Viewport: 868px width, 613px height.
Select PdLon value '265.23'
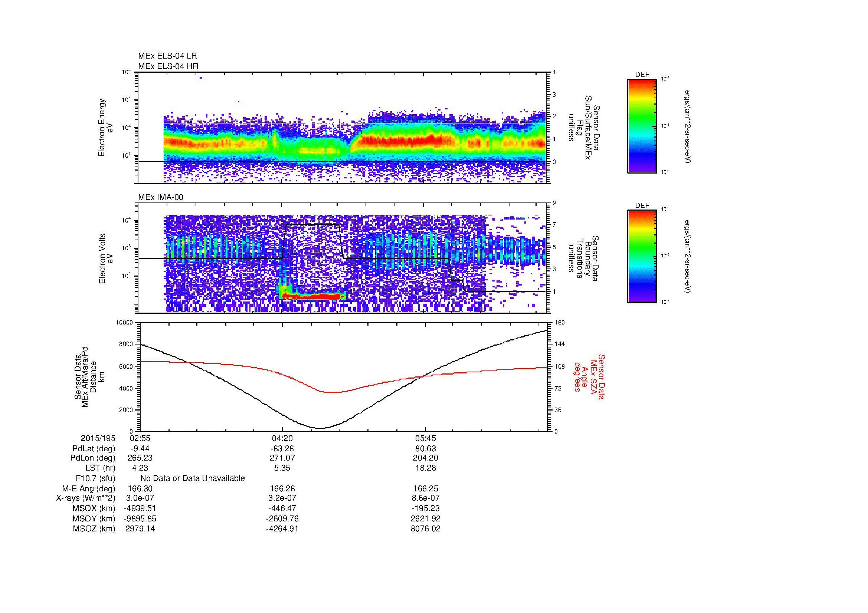pos(140,458)
